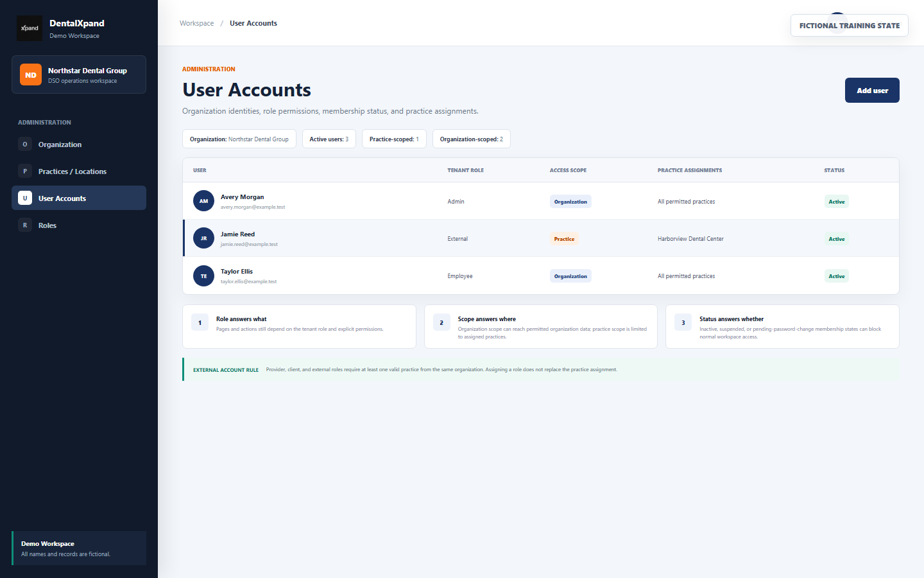The width and height of the screenshot is (924, 578).
Task: Click Harborview Dental Center assignment
Action: [x=690, y=239]
